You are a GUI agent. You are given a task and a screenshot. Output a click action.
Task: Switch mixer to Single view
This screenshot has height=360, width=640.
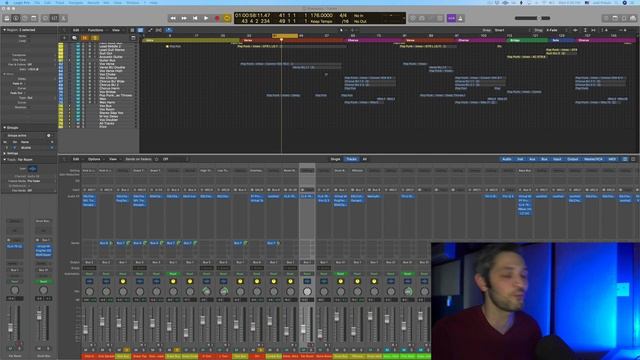336,159
